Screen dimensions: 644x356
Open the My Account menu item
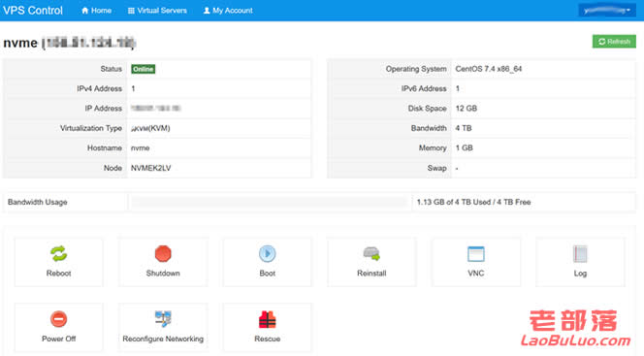pos(228,11)
